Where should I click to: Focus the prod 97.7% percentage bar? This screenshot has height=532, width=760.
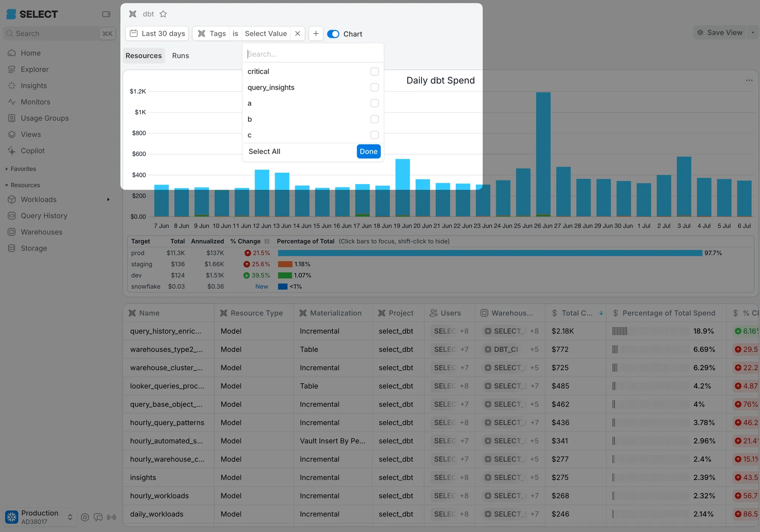coord(490,253)
